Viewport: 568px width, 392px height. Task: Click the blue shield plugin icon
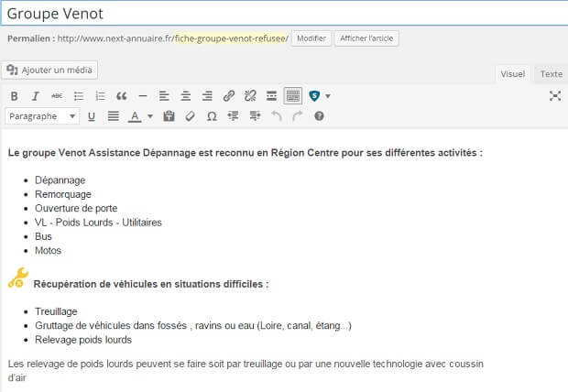(x=314, y=96)
